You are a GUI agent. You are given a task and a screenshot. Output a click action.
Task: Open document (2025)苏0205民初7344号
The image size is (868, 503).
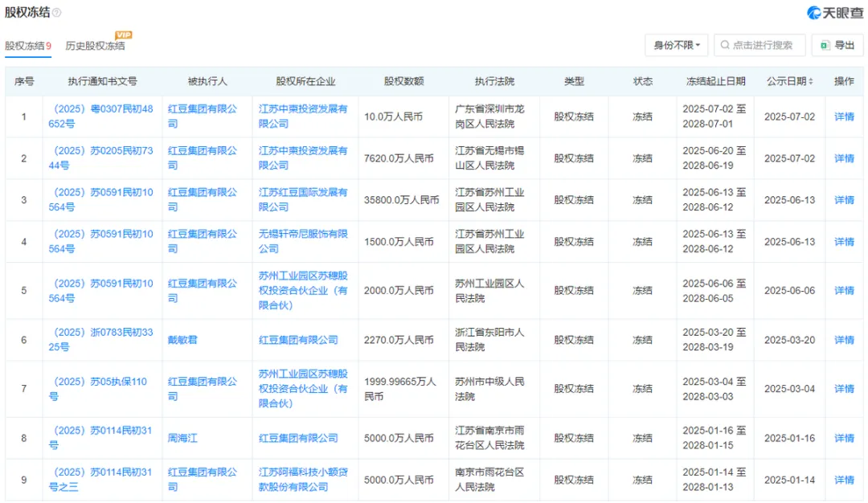coord(100,157)
